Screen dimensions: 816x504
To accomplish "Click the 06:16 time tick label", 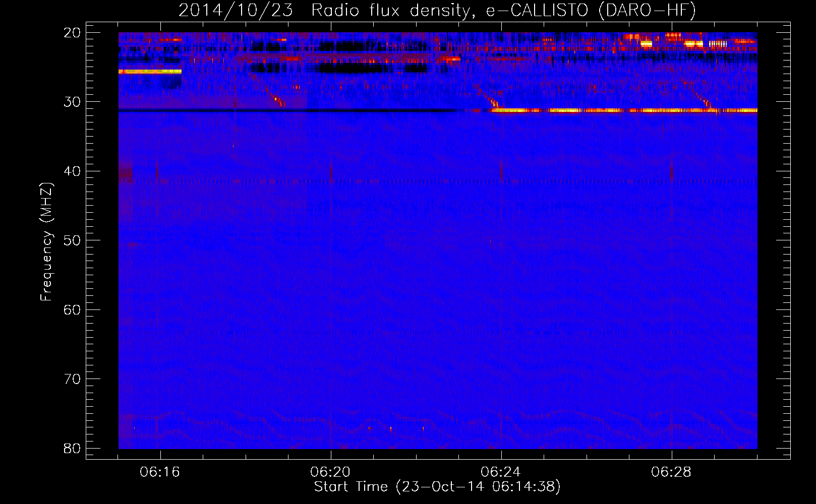I will [160, 472].
